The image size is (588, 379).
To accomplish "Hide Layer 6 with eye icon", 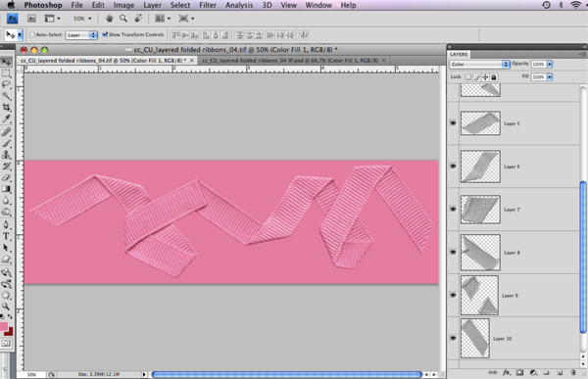I will [x=453, y=166].
